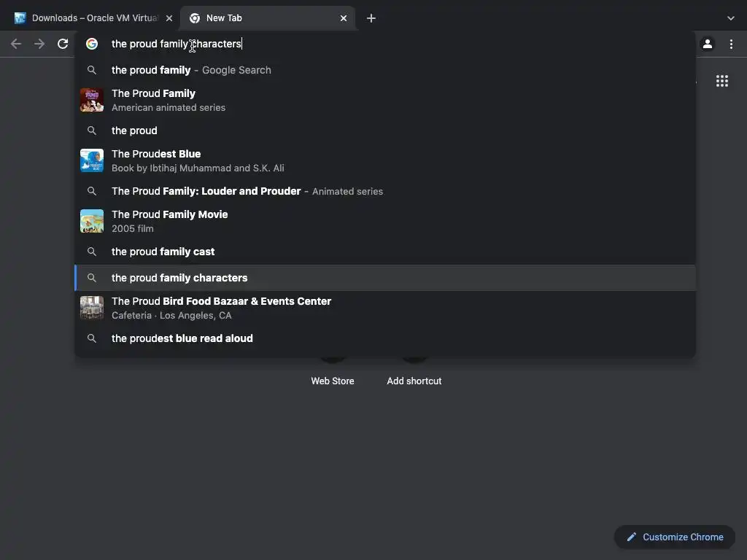Expand the tab search dropdown arrow

731,18
